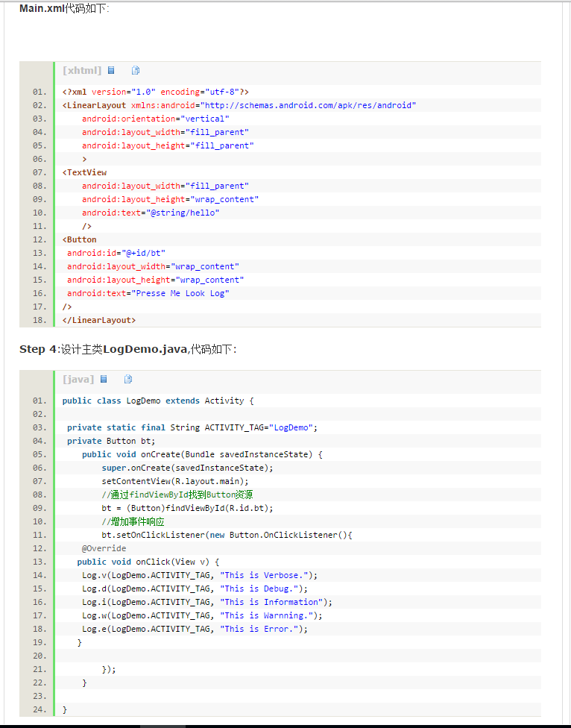Click the Log.i "This is Information" line

207,603
